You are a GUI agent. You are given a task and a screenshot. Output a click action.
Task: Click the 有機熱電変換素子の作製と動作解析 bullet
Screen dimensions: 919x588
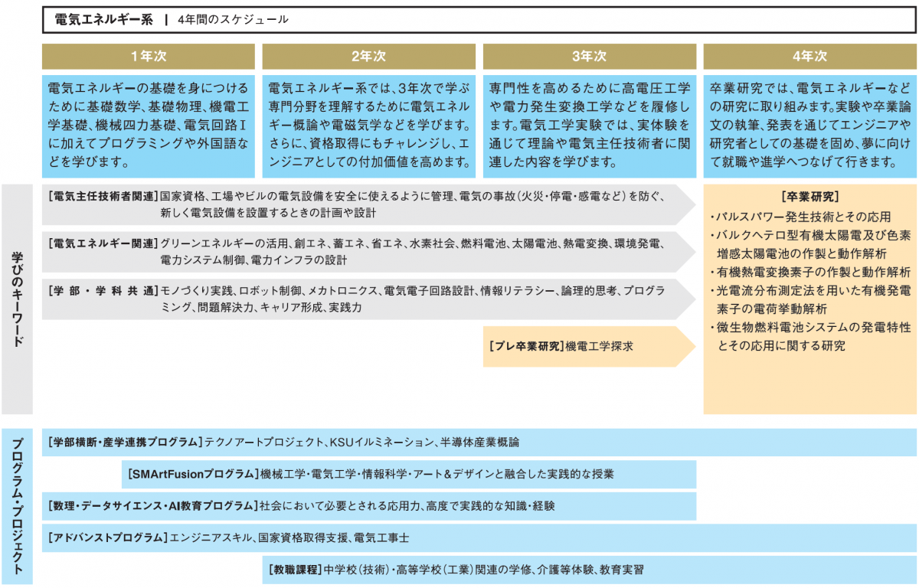point(810,272)
